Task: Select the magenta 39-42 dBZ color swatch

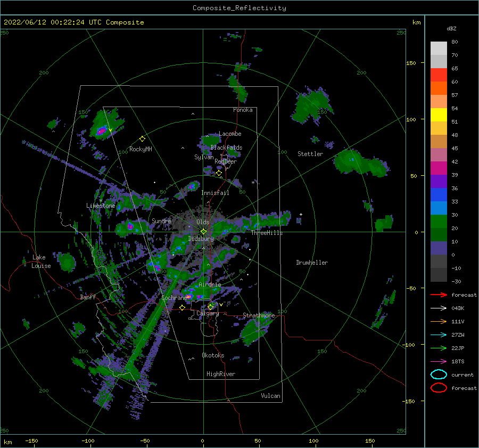Action: [439, 168]
